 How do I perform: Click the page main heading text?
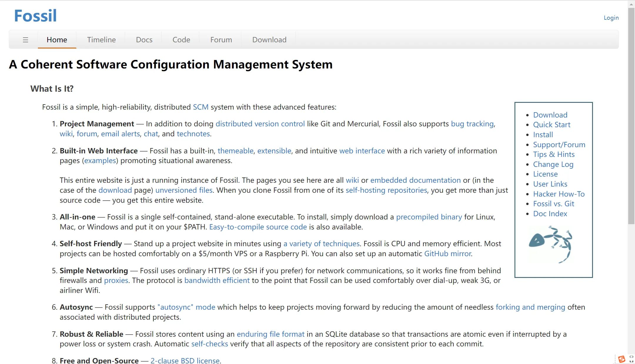(x=171, y=64)
